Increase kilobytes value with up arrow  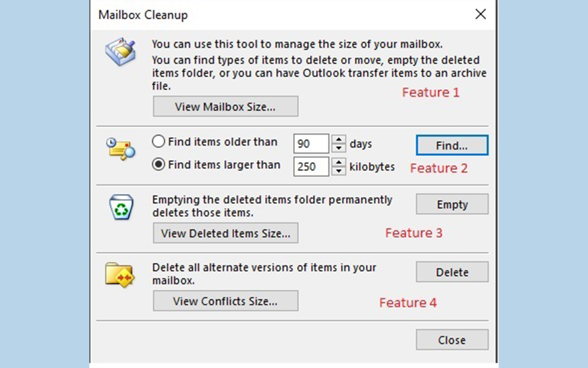coord(338,162)
